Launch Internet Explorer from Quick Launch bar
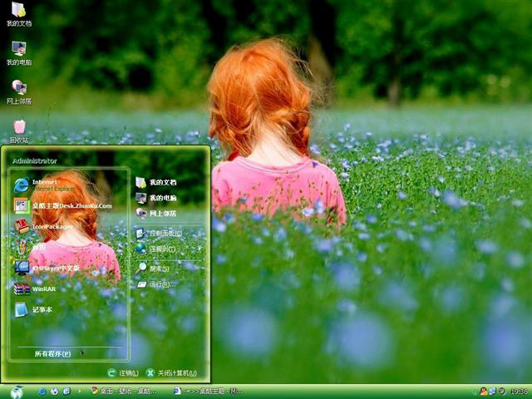 (42, 392)
